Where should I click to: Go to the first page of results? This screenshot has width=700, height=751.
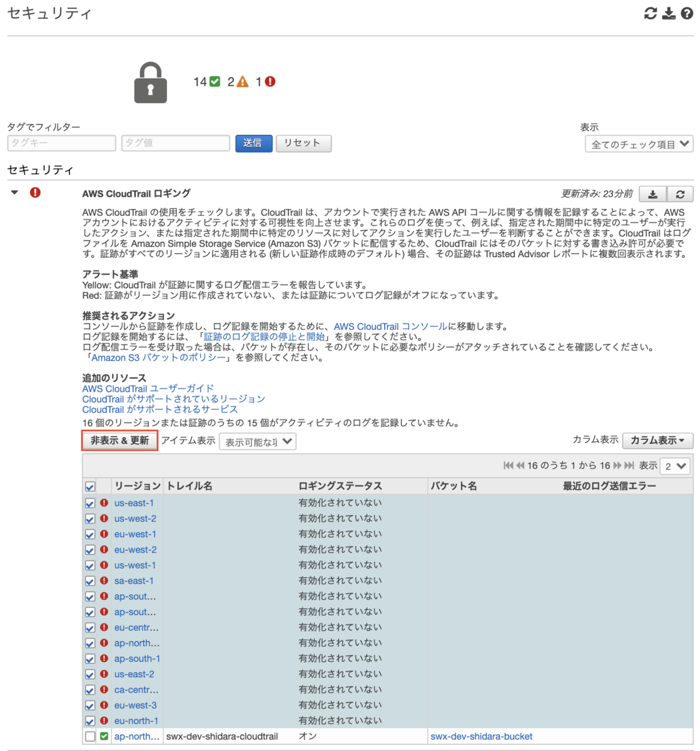509,466
